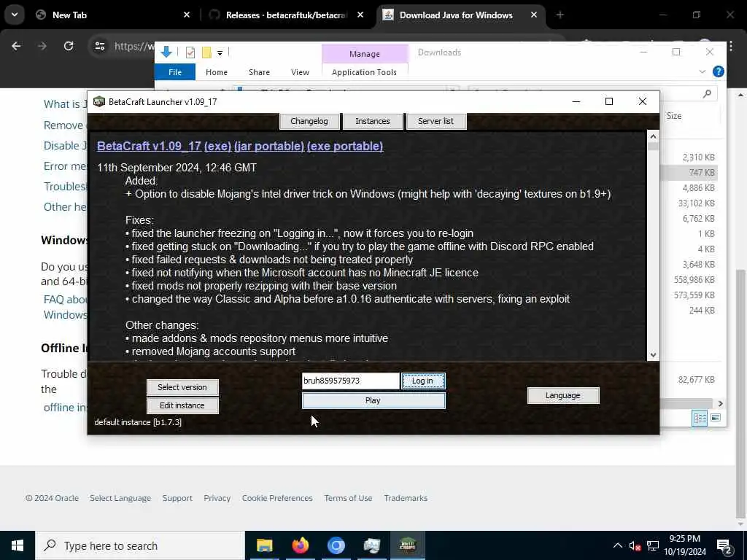The image size is (747, 560).
Task: Open the Home ribbon tab in Explorer
Action: tap(216, 72)
